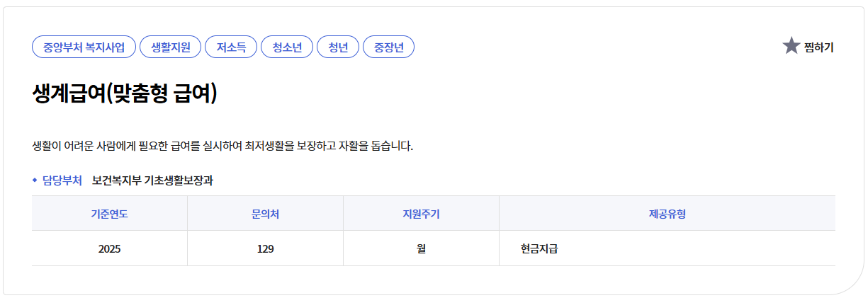Click the star icon to bookmark
Image resolution: width=868 pixels, height=298 pixels.
pos(791,46)
